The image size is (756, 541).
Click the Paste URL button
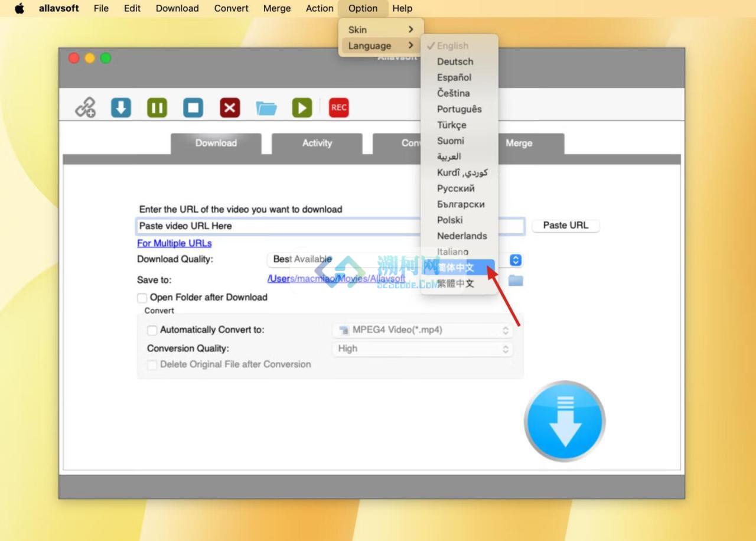566,225
